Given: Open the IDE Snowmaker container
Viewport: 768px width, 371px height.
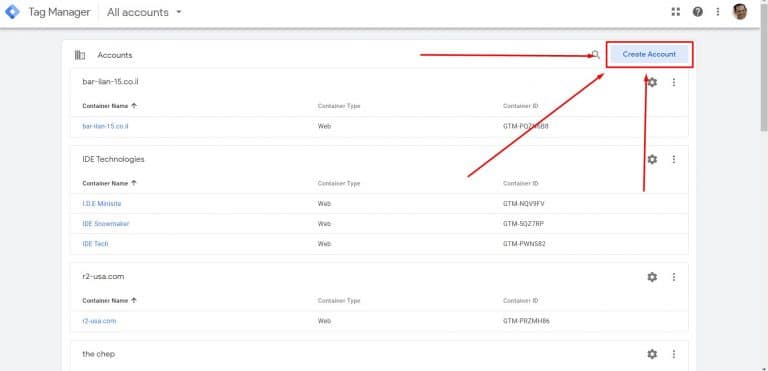Looking at the screenshot, I should [x=106, y=223].
